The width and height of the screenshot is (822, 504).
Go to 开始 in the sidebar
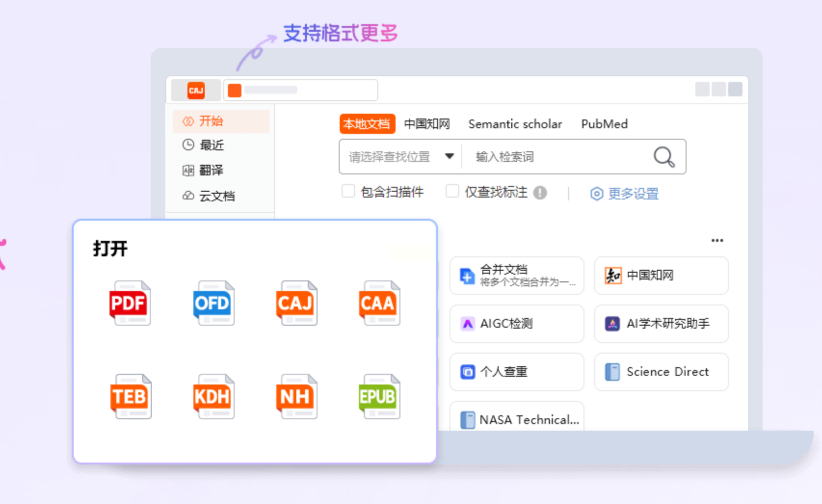(x=221, y=121)
